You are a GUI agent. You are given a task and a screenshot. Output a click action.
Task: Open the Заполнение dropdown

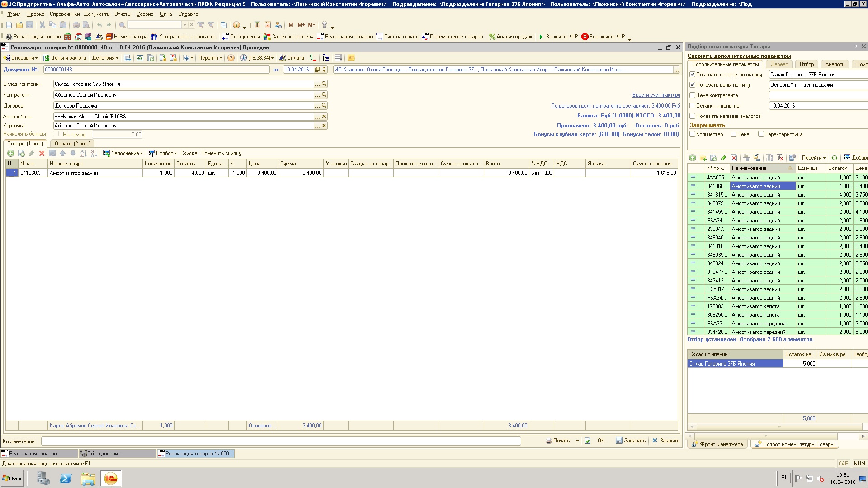123,153
